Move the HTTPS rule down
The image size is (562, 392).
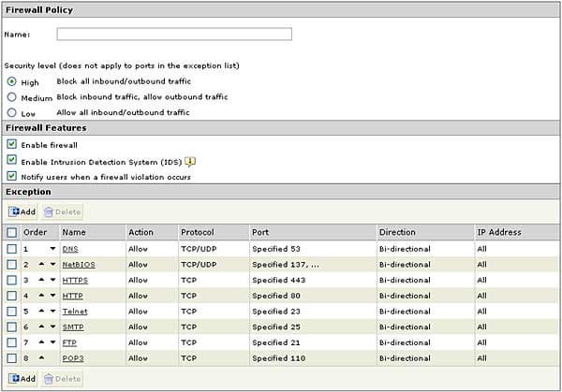tap(52, 280)
